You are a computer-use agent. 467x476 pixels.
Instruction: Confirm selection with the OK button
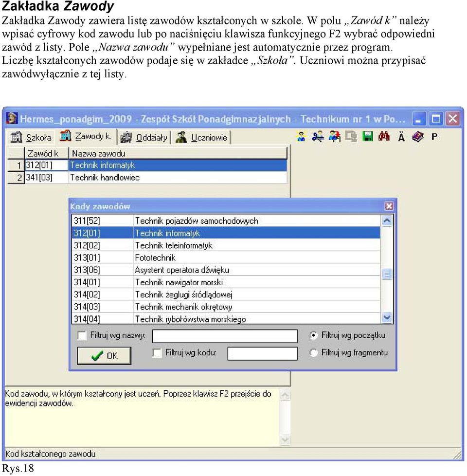pos(104,355)
